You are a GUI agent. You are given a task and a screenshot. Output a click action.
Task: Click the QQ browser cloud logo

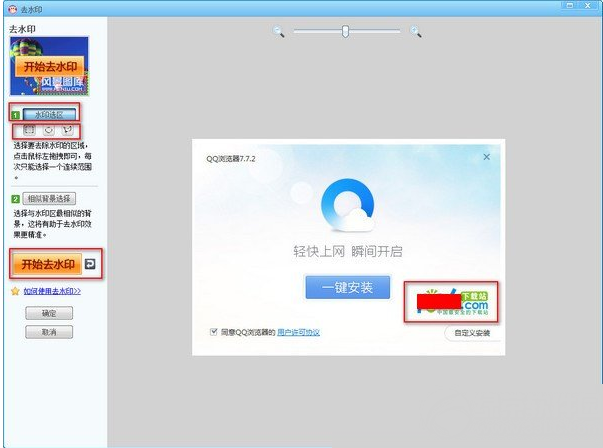[x=348, y=205]
